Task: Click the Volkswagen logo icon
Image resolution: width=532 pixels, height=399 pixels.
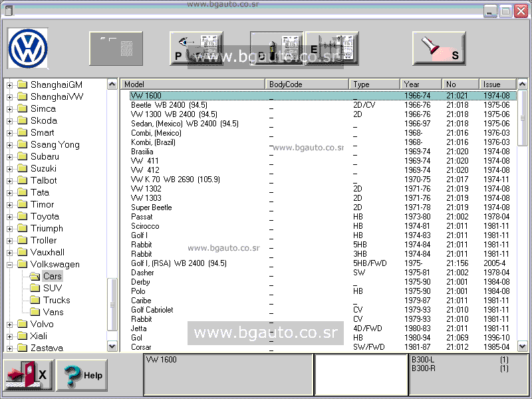Action: (28, 48)
